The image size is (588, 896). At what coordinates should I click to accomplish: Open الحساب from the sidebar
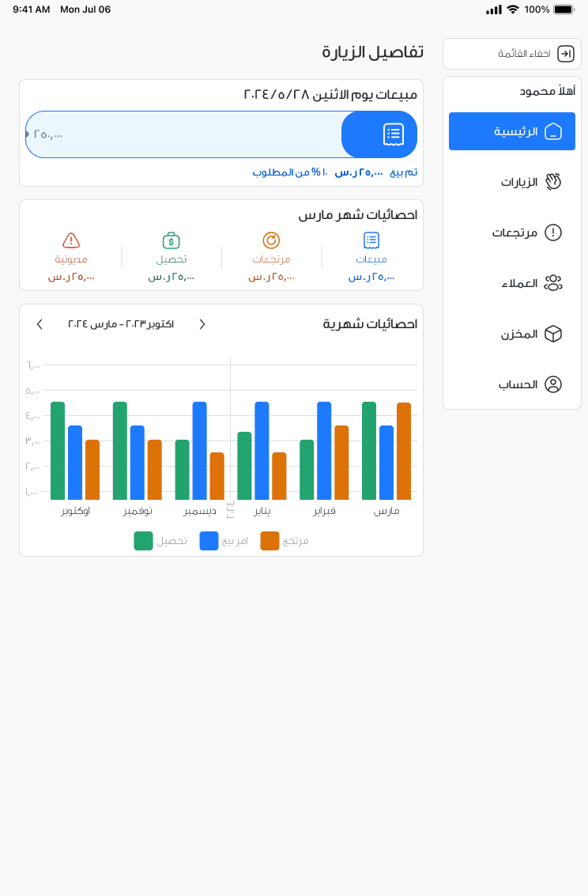pos(512,384)
